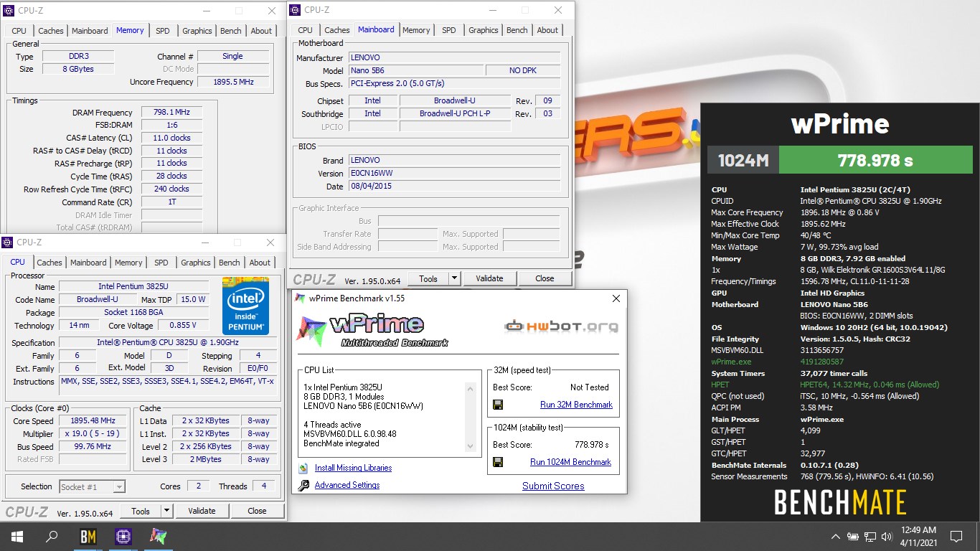Screen dimensions: 980x551
Task: Click the BIOS version E0CN16WW field
Action: click(x=454, y=174)
